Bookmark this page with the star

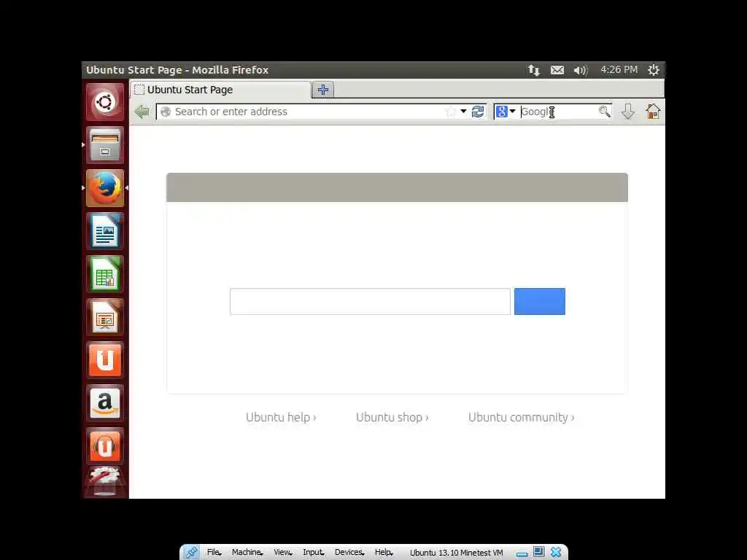pos(450,112)
